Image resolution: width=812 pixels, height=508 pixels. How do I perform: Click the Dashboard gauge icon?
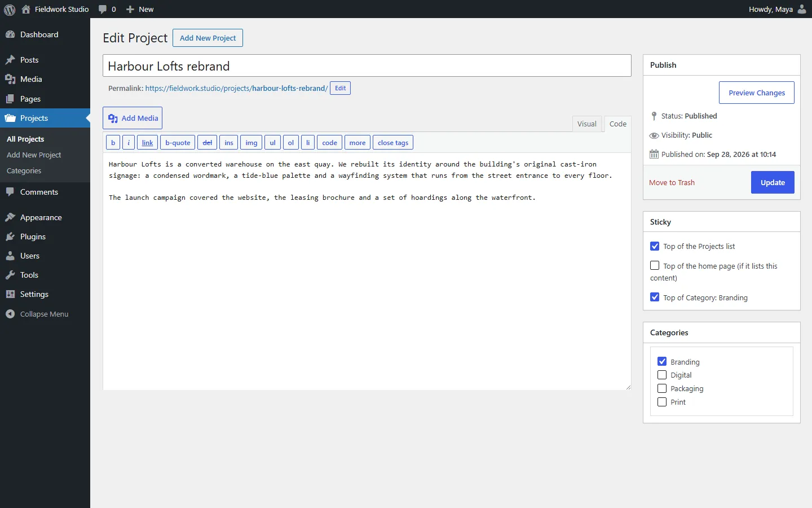pos(10,34)
